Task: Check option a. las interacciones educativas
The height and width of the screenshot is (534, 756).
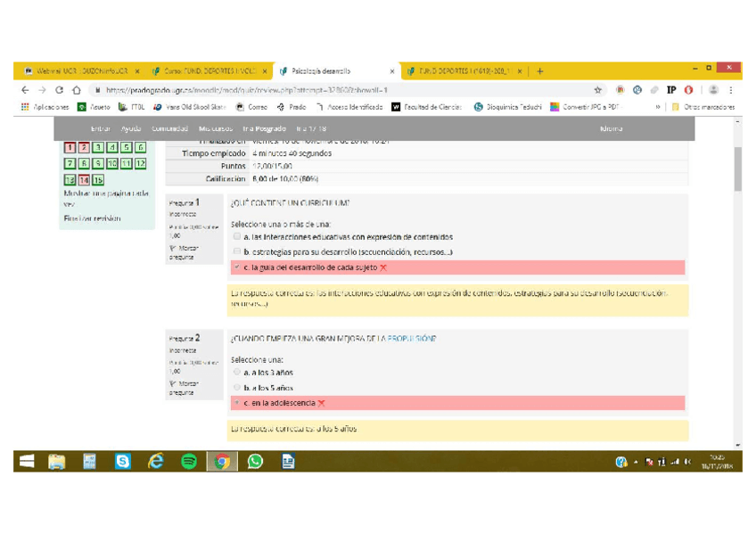Action: (x=236, y=237)
